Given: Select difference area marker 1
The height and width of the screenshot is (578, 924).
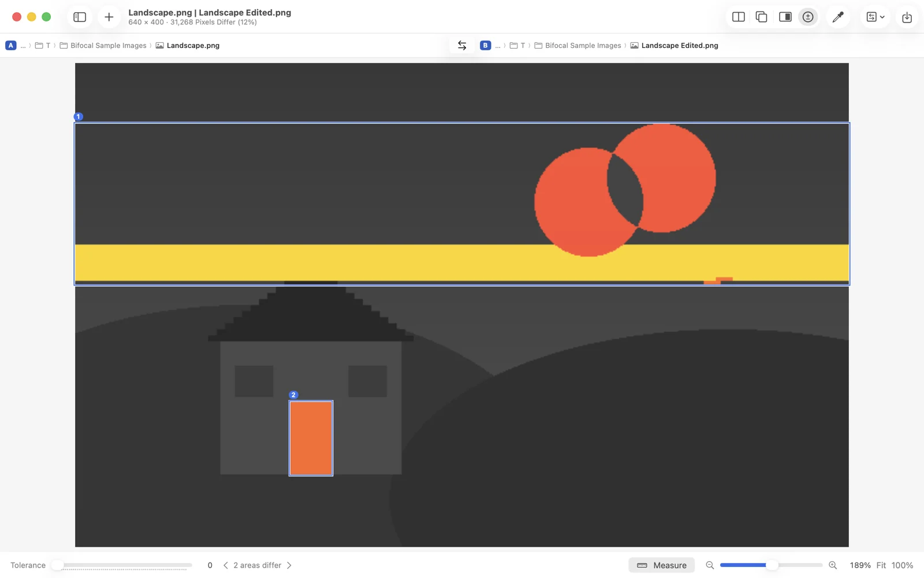Looking at the screenshot, I should pos(79,116).
